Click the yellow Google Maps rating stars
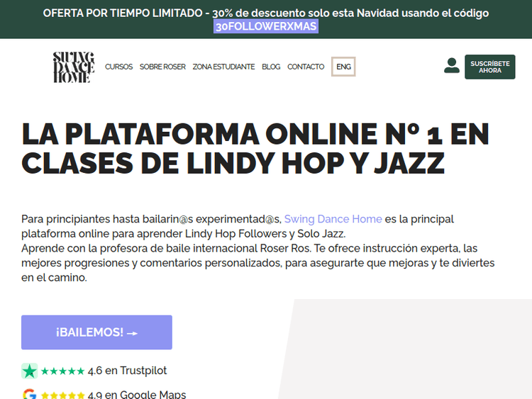The image size is (532, 399). tap(62, 395)
